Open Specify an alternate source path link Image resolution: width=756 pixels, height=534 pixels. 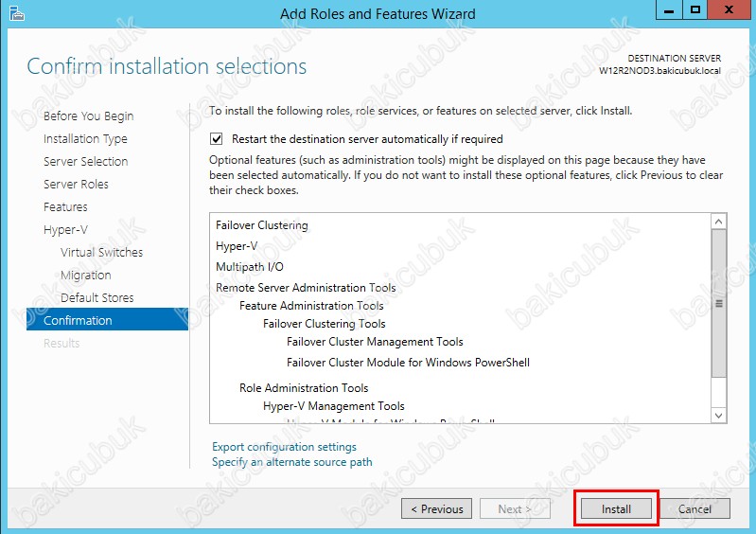[x=292, y=462]
